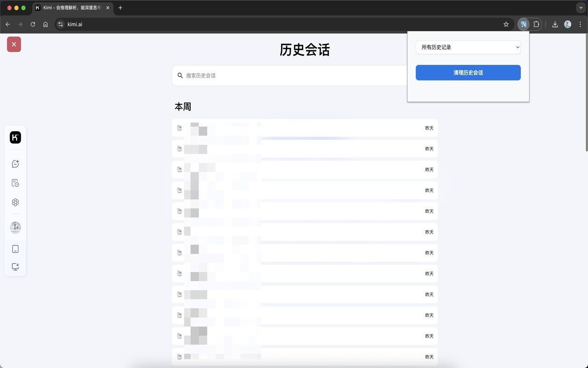Open the first conversation under 本周
The height and width of the screenshot is (368, 588).
coord(305,128)
